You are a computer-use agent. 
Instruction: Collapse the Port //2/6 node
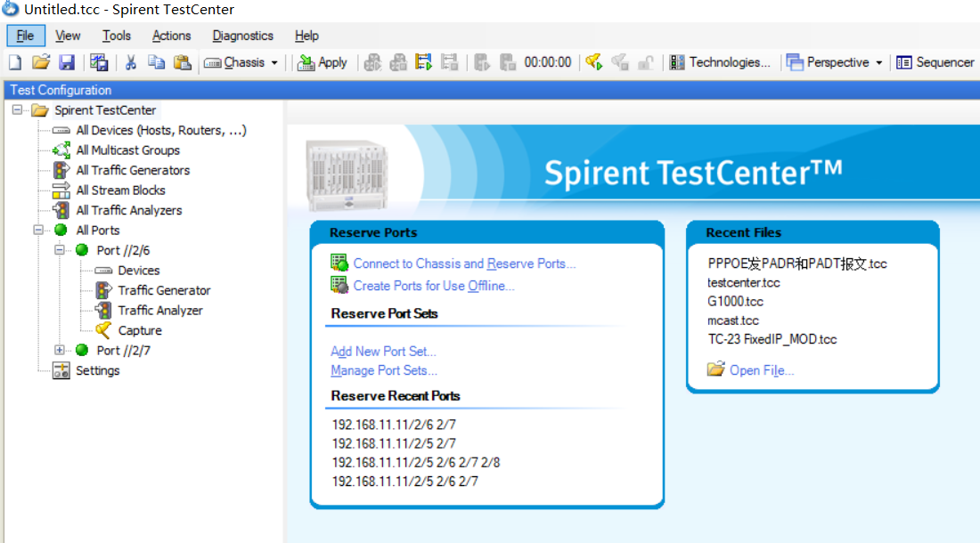(x=60, y=249)
